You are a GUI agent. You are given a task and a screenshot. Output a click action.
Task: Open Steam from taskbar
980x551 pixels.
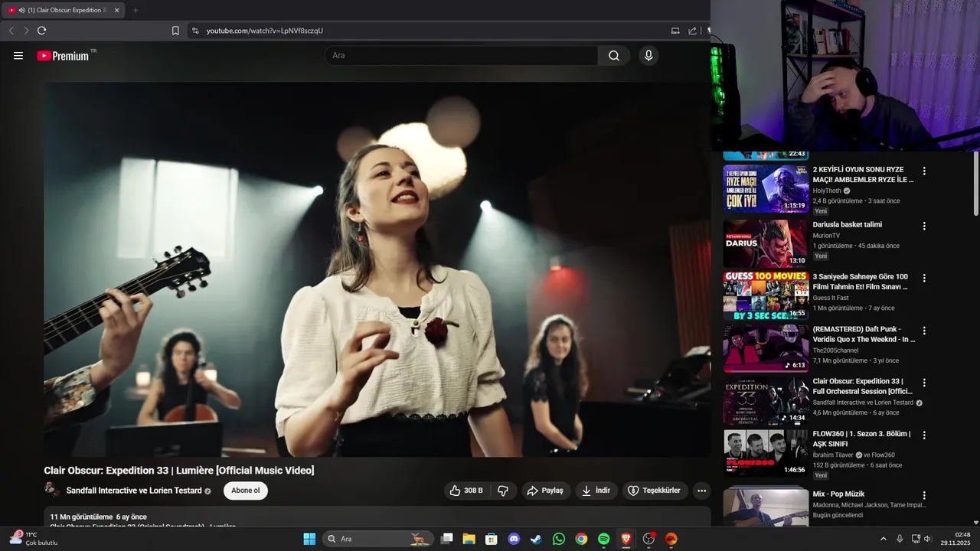(536, 539)
